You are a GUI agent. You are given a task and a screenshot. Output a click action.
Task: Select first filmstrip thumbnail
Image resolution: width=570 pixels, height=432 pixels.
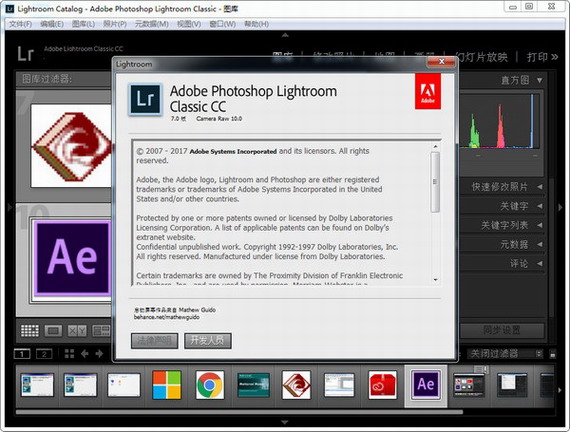37,385
